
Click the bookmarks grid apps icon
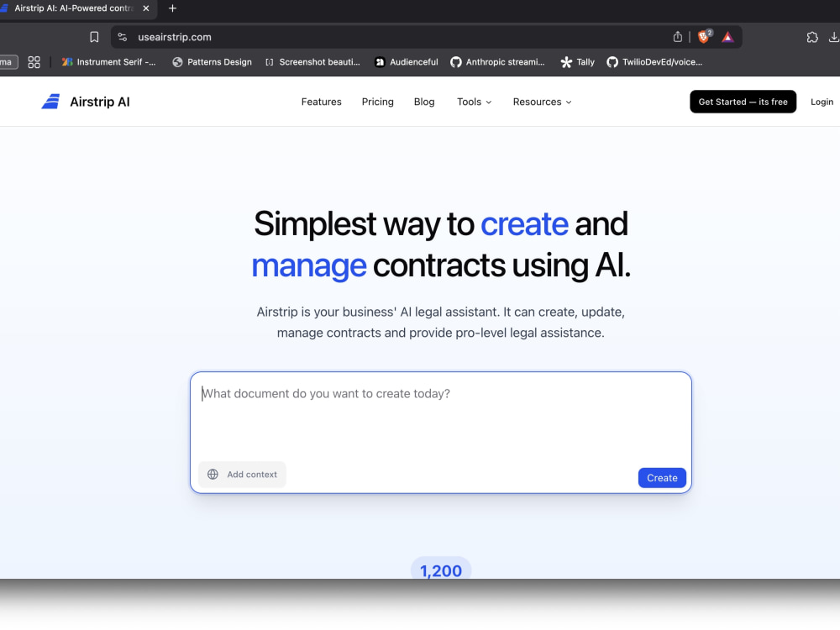34,62
